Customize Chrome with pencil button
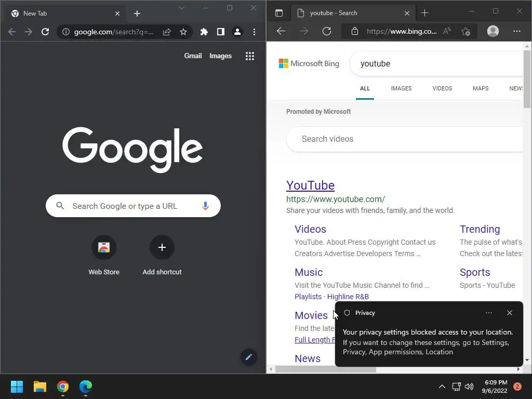The image size is (532, 399). click(249, 357)
